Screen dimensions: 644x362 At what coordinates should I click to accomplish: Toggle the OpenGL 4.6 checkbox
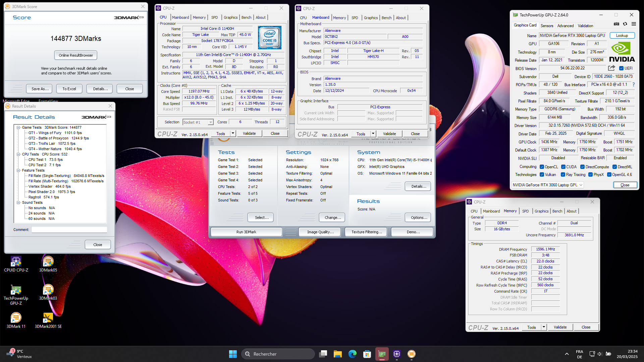click(x=609, y=175)
